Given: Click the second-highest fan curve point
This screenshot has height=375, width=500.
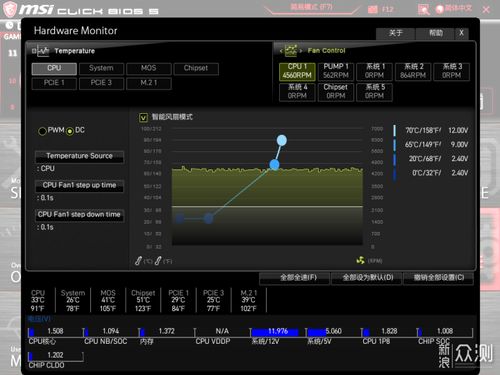Looking at the screenshot, I should [x=274, y=164].
